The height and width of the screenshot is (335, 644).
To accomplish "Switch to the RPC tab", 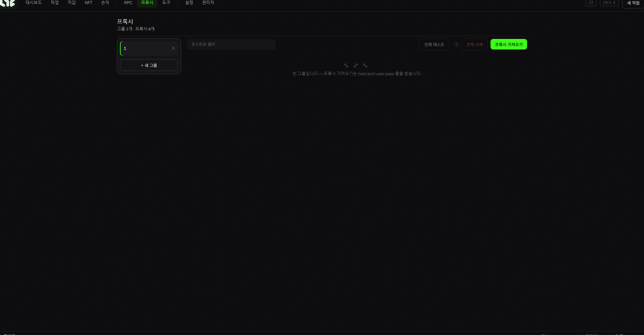I will click(128, 3).
